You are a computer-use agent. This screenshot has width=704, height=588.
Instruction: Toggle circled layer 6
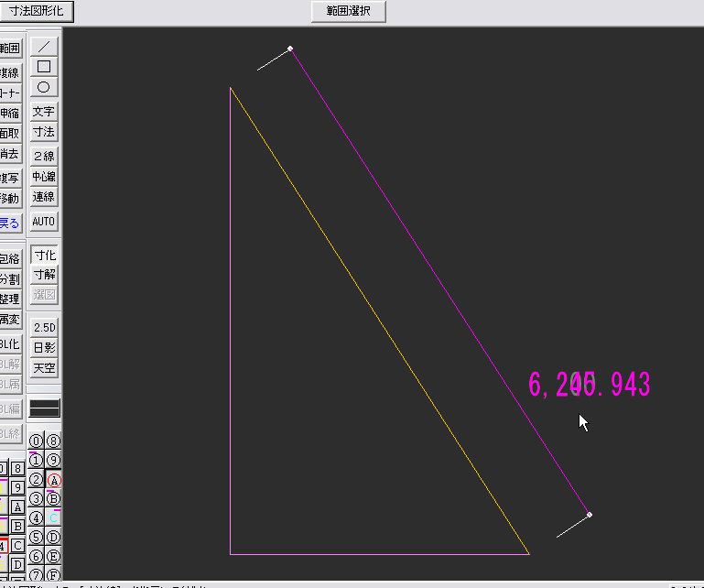coord(36,557)
